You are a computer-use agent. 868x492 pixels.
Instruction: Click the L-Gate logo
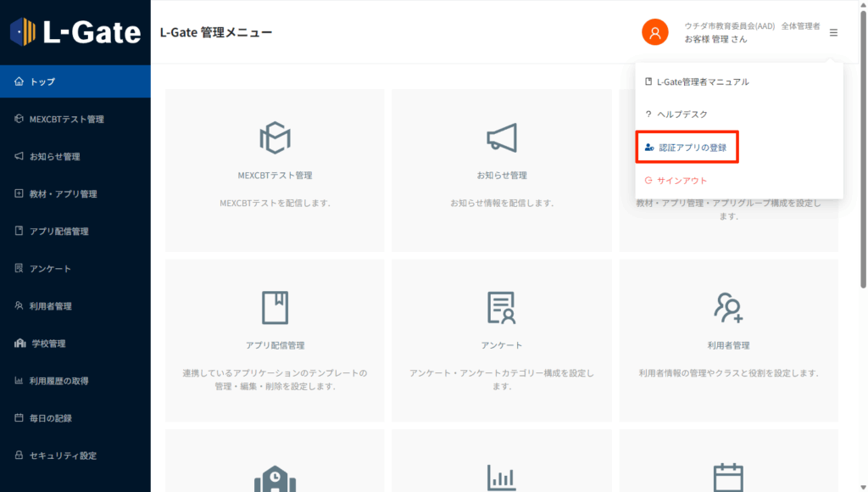click(x=75, y=31)
